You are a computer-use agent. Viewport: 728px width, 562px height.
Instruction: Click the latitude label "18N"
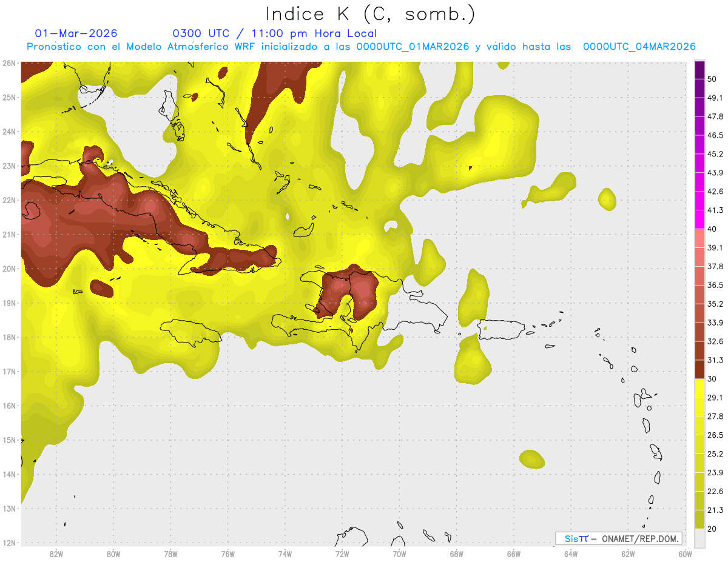[9, 337]
